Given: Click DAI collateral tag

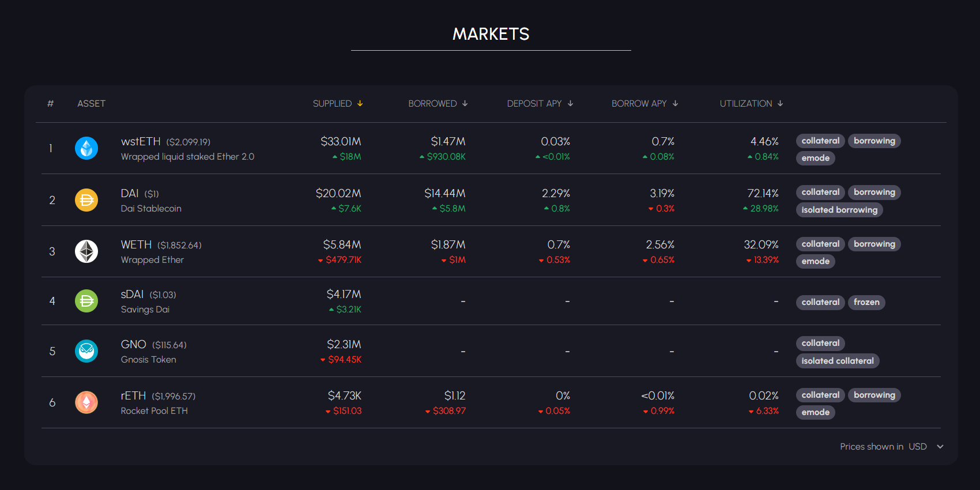Looking at the screenshot, I should coord(820,192).
